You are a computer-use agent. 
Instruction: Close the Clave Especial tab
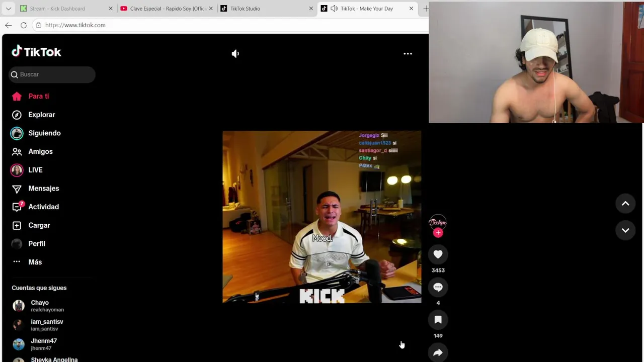click(x=211, y=9)
